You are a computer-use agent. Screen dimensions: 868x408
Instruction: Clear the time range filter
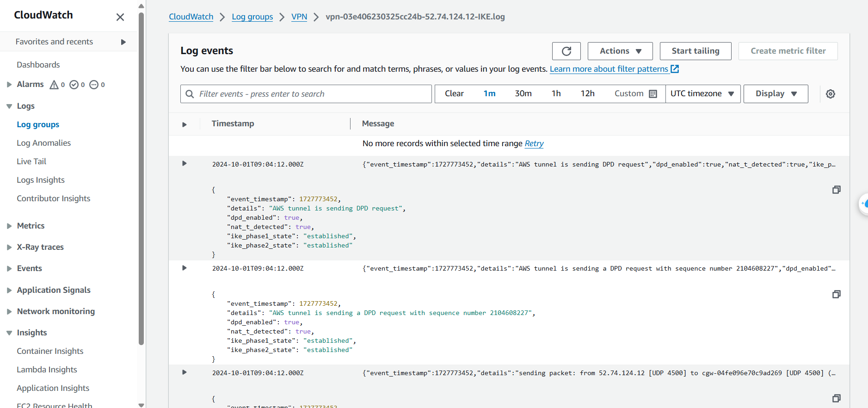coord(454,94)
